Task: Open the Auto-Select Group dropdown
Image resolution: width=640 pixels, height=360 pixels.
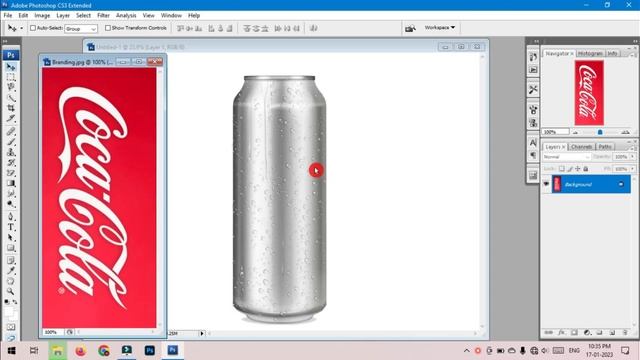Action: (81, 29)
